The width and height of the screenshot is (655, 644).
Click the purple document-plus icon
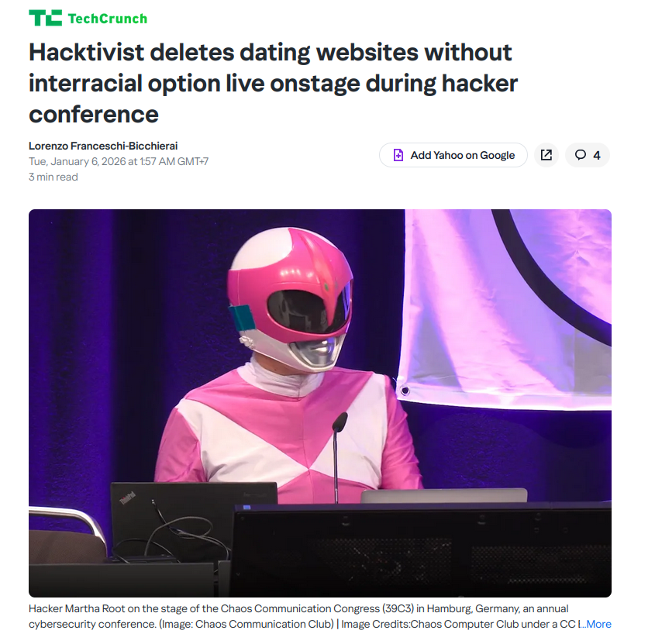398,155
